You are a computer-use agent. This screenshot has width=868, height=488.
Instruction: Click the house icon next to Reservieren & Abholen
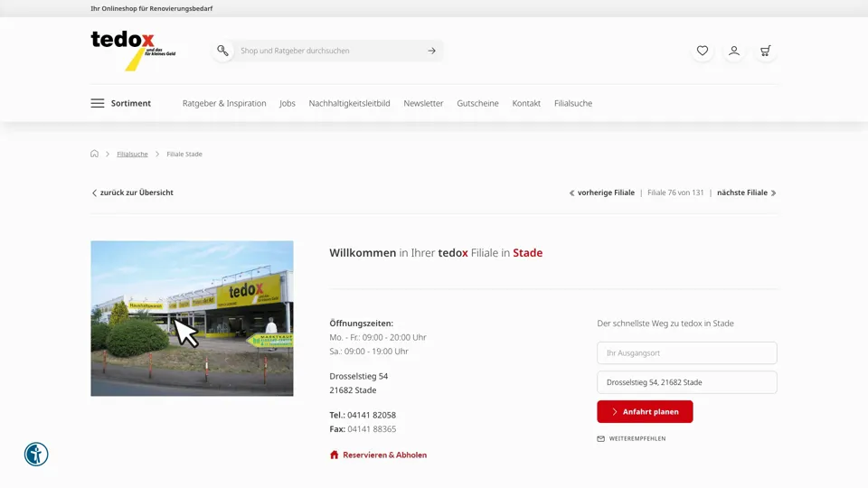click(x=335, y=455)
